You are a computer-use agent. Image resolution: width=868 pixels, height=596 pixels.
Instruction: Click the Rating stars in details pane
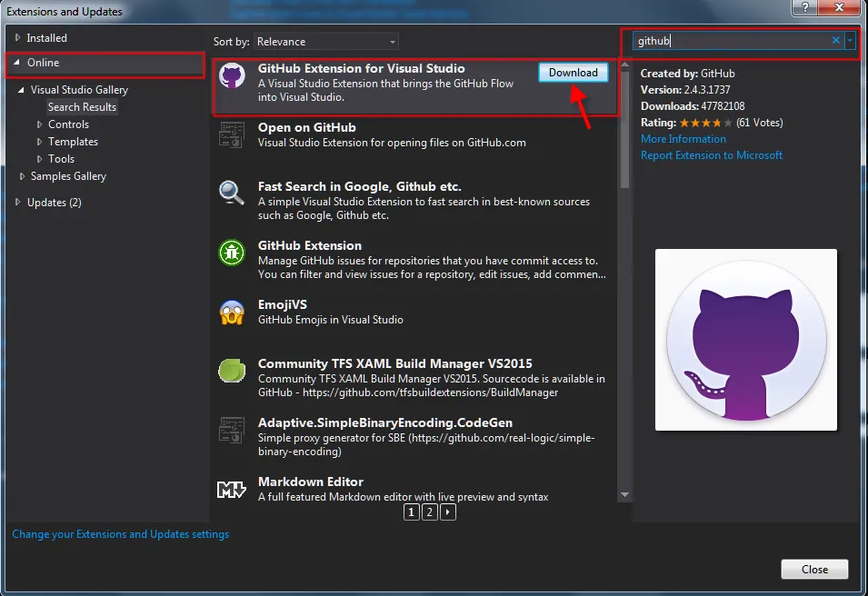click(x=705, y=123)
